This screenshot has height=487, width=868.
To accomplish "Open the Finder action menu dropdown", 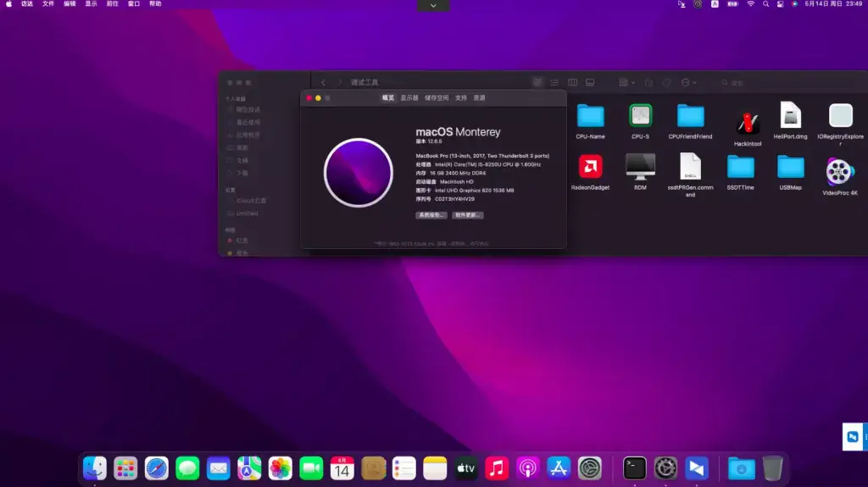I will [x=688, y=82].
